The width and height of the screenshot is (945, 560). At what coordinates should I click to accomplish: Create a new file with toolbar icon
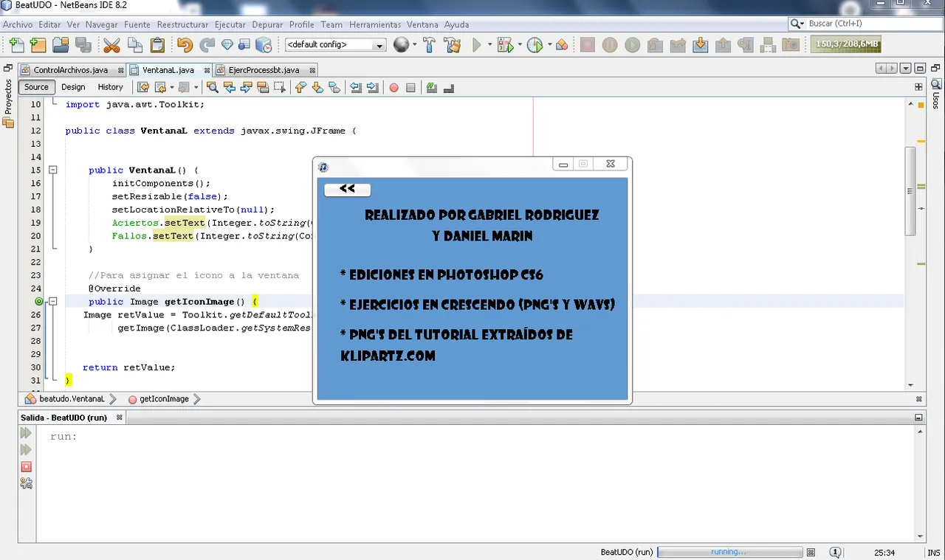(x=16, y=45)
